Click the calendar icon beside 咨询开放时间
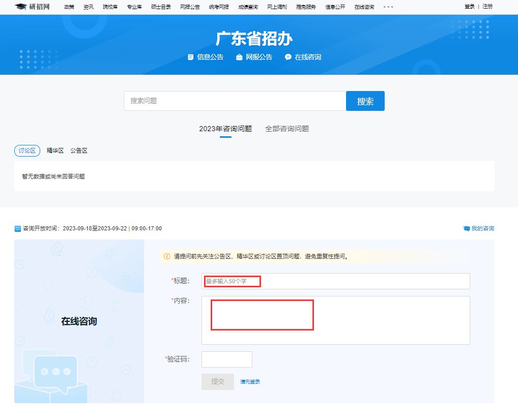518x420 pixels. click(x=17, y=228)
